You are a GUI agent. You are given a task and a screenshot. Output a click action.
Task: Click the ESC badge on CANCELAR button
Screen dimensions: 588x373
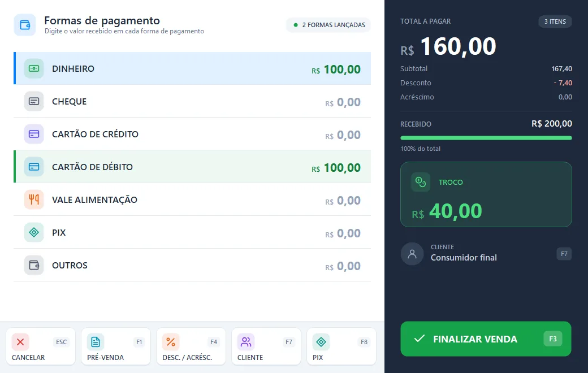click(61, 342)
